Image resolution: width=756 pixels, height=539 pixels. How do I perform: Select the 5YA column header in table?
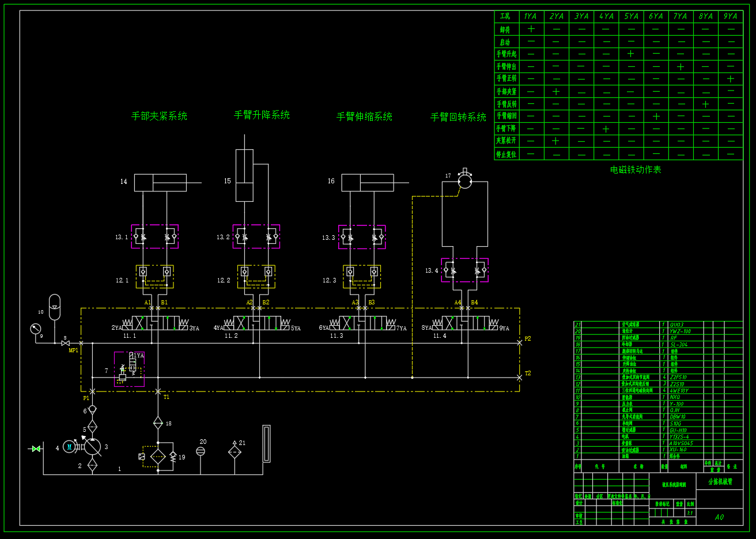click(631, 16)
